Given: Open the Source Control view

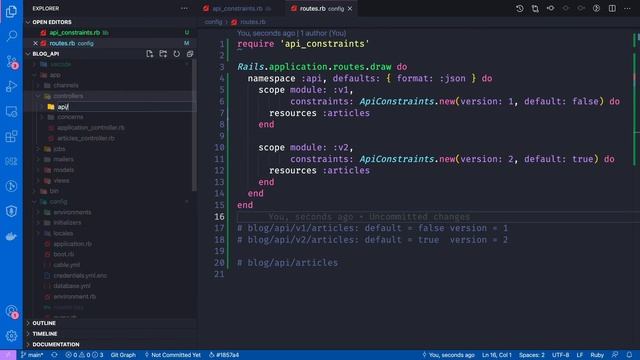Looking at the screenshot, I should pos(11,62).
